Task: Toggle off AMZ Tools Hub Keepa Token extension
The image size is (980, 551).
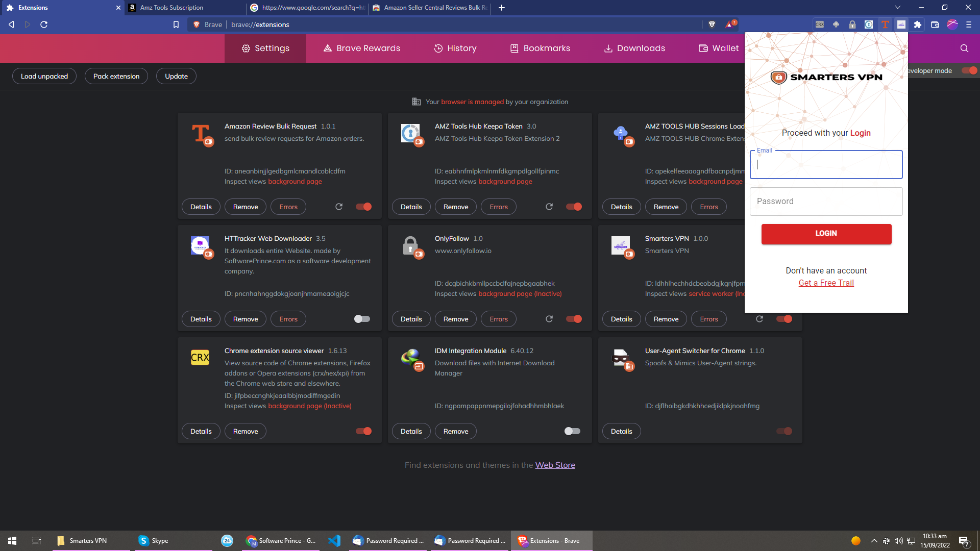Action: click(x=574, y=207)
